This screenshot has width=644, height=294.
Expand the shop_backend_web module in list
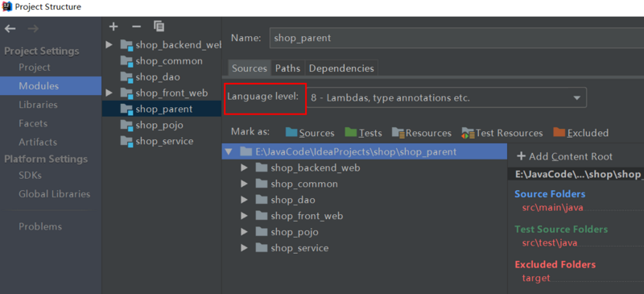coord(109,44)
